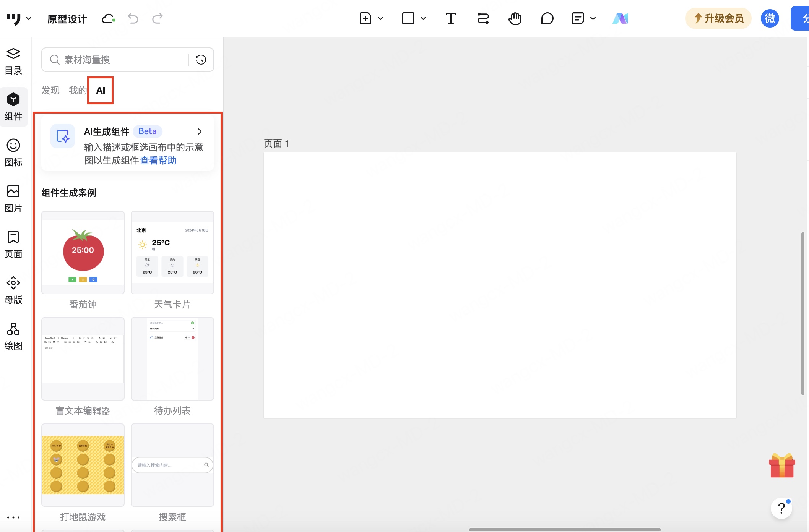This screenshot has height=532, width=809.
Task: Select the 富文本编辑器 editor thumbnail
Action: (x=83, y=358)
